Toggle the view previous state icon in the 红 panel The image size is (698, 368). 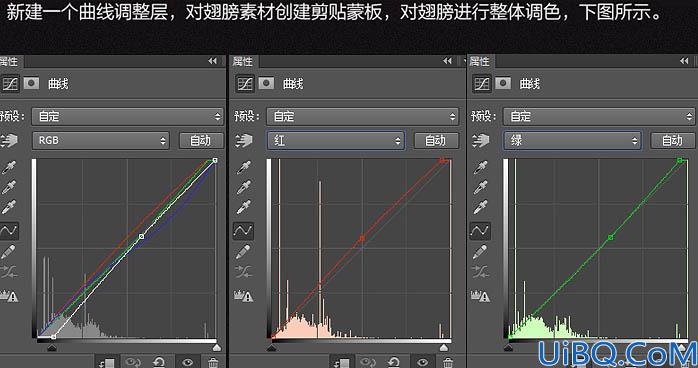point(368,363)
